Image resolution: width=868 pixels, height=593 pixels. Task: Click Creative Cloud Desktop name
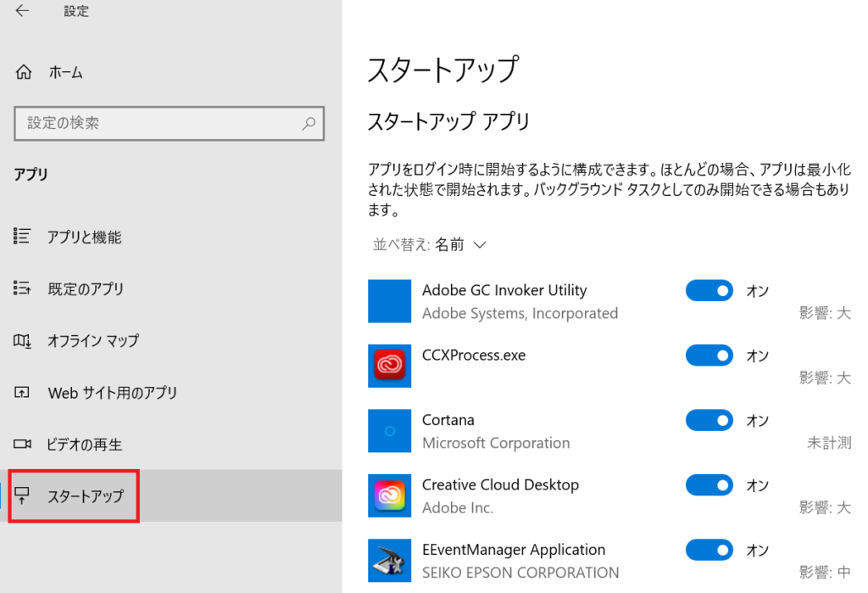(500, 485)
